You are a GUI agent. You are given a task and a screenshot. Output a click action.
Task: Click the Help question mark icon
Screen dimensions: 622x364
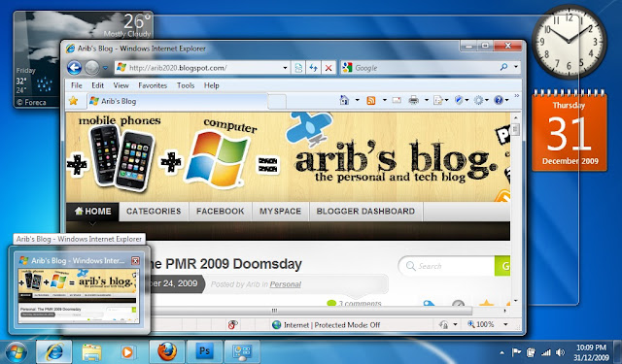(499, 100)
